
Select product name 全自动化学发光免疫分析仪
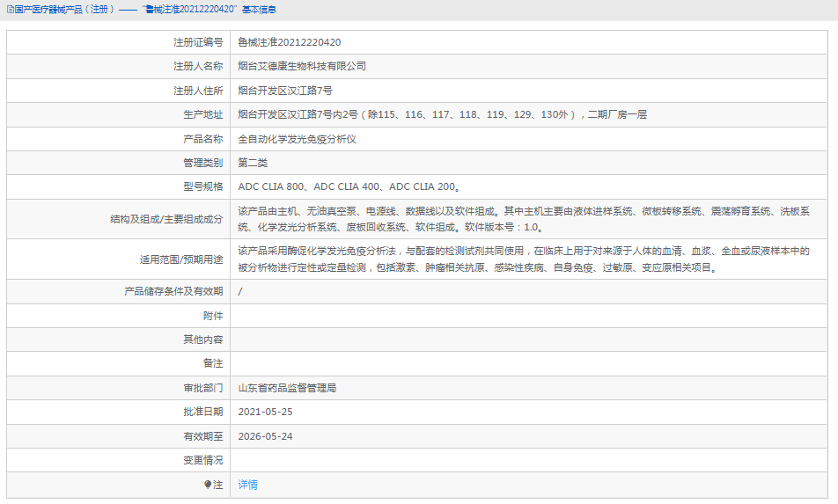297,139
